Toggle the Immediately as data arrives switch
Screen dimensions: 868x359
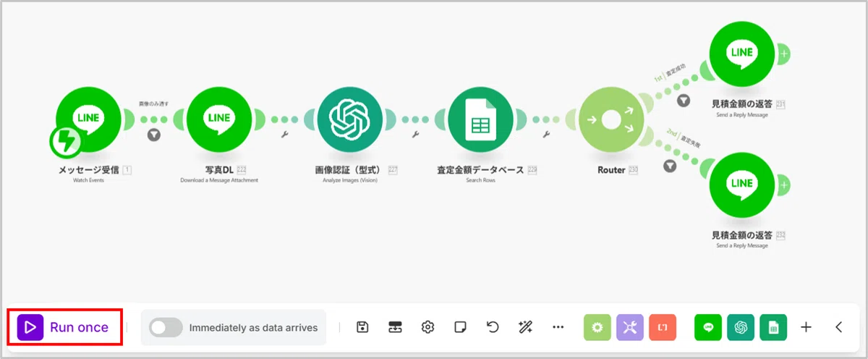pyautogui.click(x=166, y=327)
